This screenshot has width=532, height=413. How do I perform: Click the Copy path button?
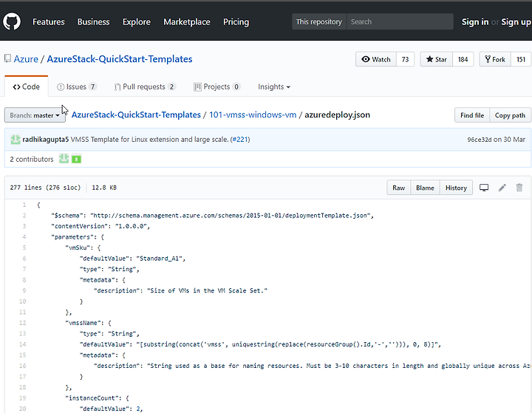click(x=510, y=115)
